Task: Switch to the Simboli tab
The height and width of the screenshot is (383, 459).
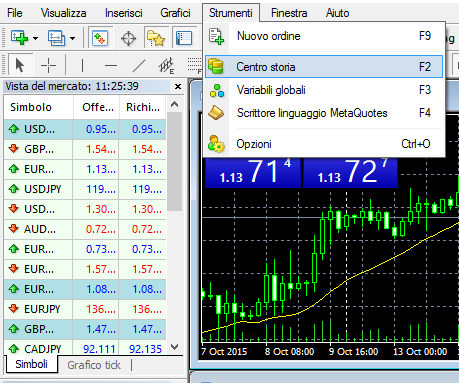Action: pos(31,364)
